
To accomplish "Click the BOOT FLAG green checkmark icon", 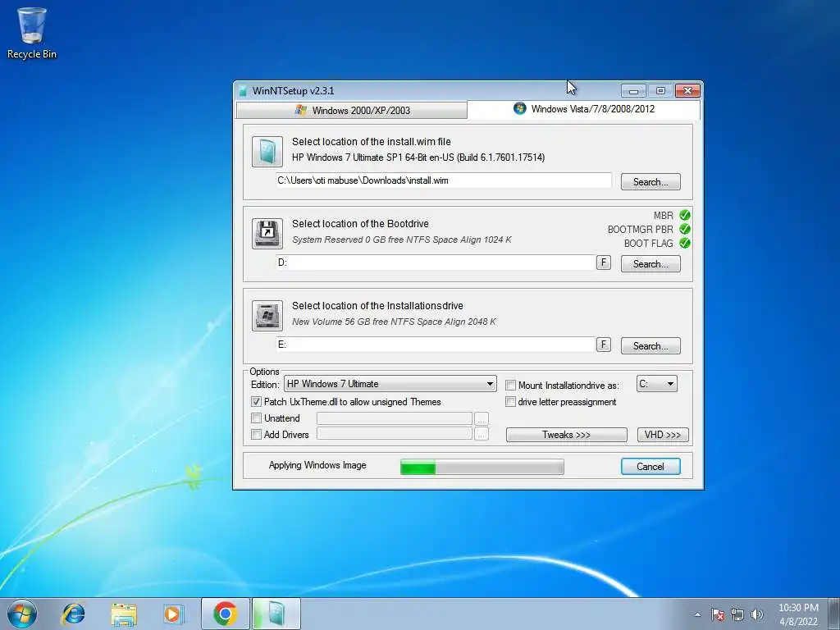I will pos(685,243).
